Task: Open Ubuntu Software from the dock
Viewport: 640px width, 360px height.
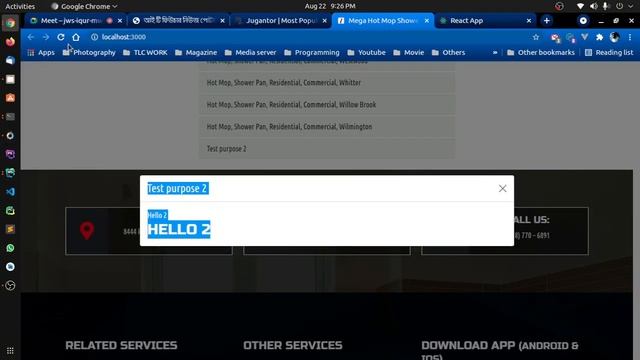Action: [10, 98]
